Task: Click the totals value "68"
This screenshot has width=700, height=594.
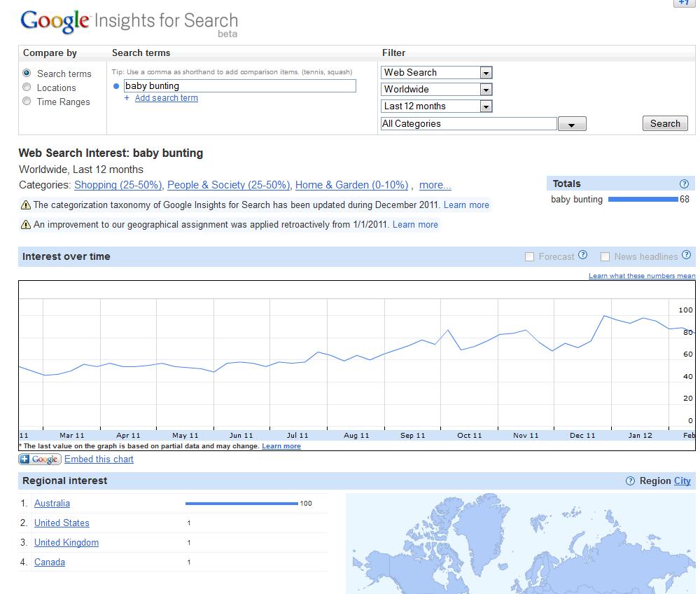Action: click(x=685, y=199)
